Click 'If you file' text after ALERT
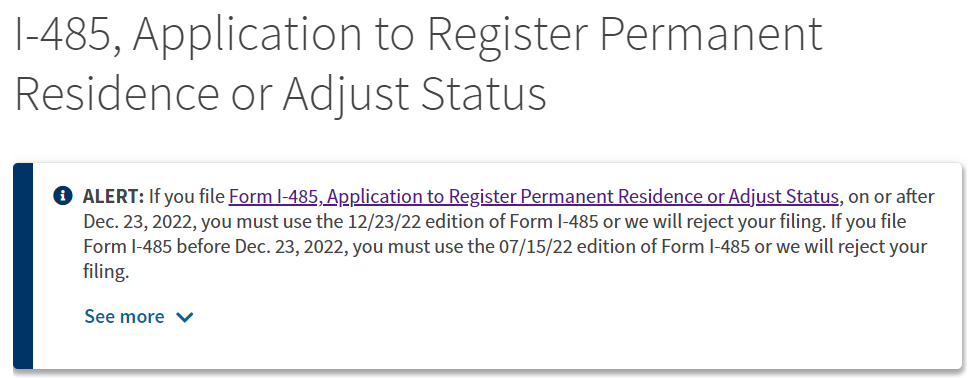This screenshot has width=972, height=378. pos(187,197)
